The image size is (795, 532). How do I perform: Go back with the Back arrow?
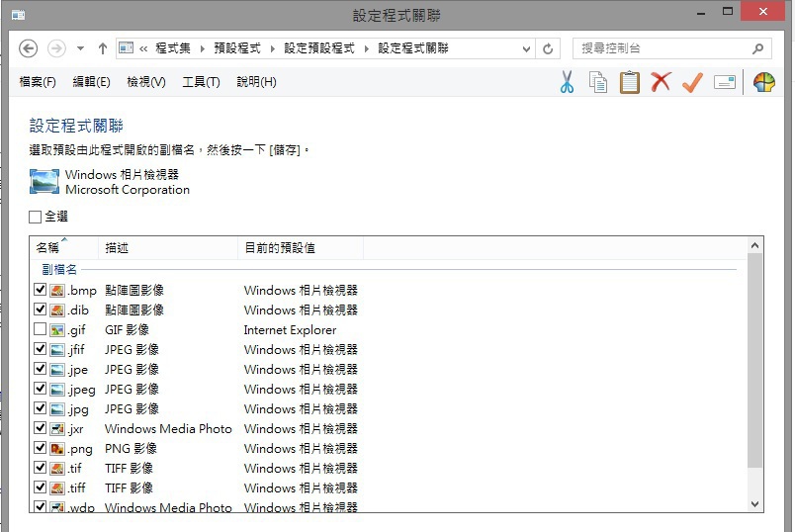coord(29,48)
